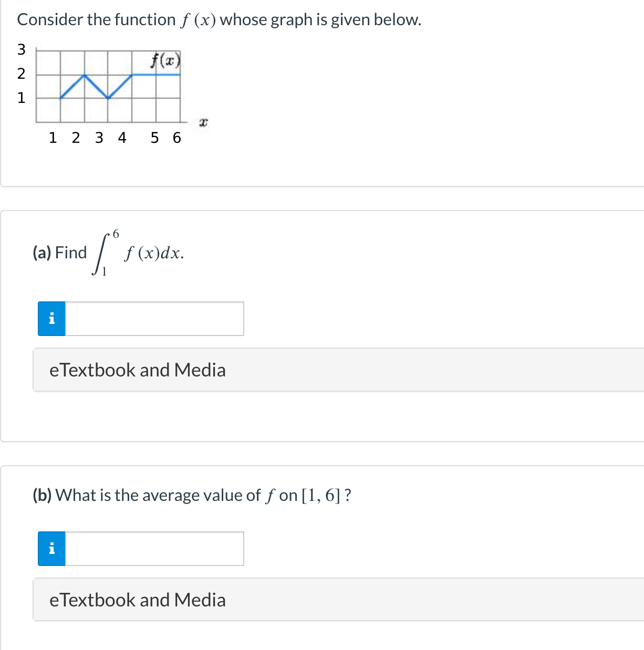Viewport: 644px width, 650px height.
Task: Click the bold (b) label
Action: [42, 495]
